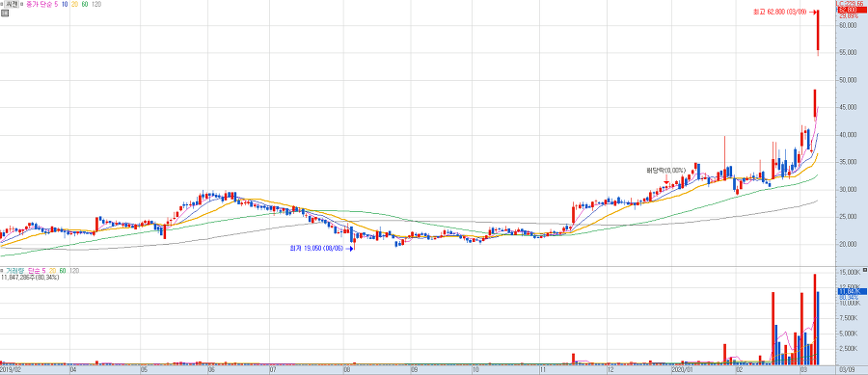Click the 80.34% label on the volume axis
This screenshot has width=868, height=375.
click(848, 298)
